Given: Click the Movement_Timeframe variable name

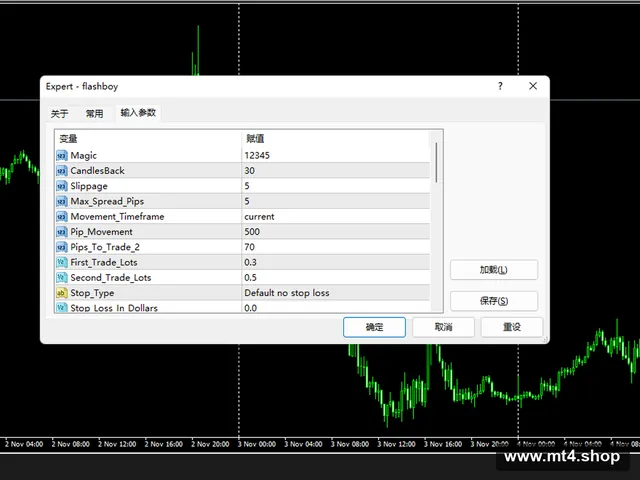Looking at the screenshot, I should click(117, 217).
